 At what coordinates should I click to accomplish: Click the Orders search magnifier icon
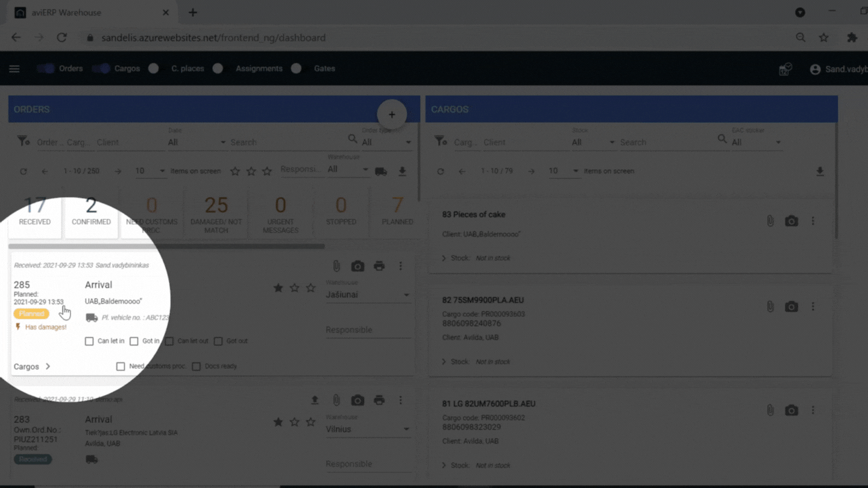click(353, 139)
